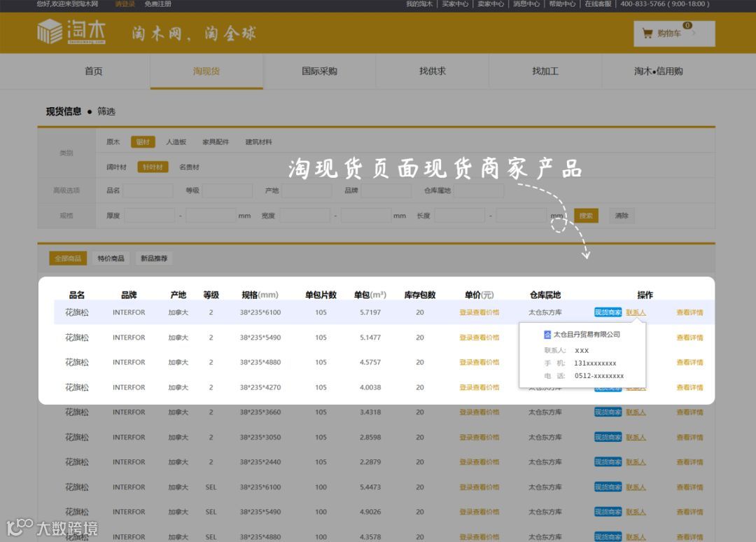Select the 全部商品 filter tab
This screenshot has height=542, width=756.
[68, 258]
